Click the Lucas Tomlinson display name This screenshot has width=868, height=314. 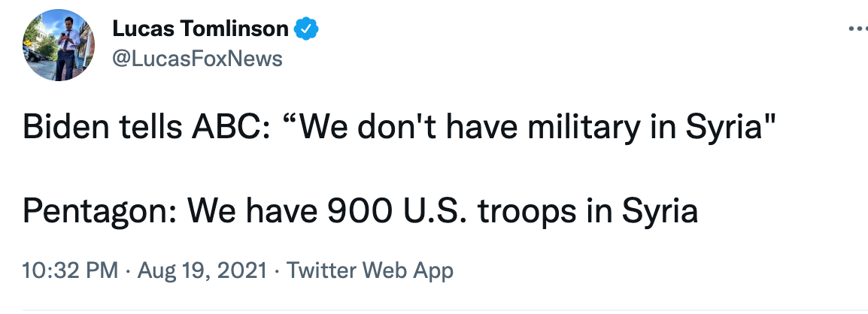200,29
